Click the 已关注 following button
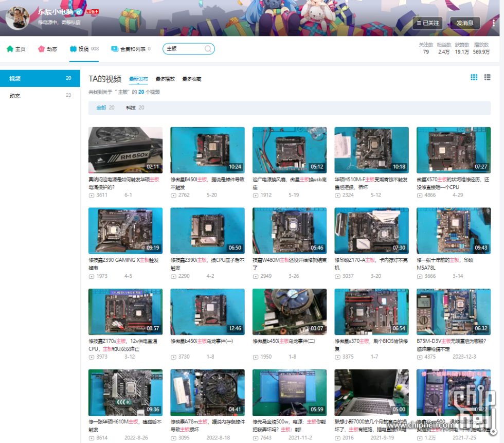The image size is (504, 443). point(427,23)
